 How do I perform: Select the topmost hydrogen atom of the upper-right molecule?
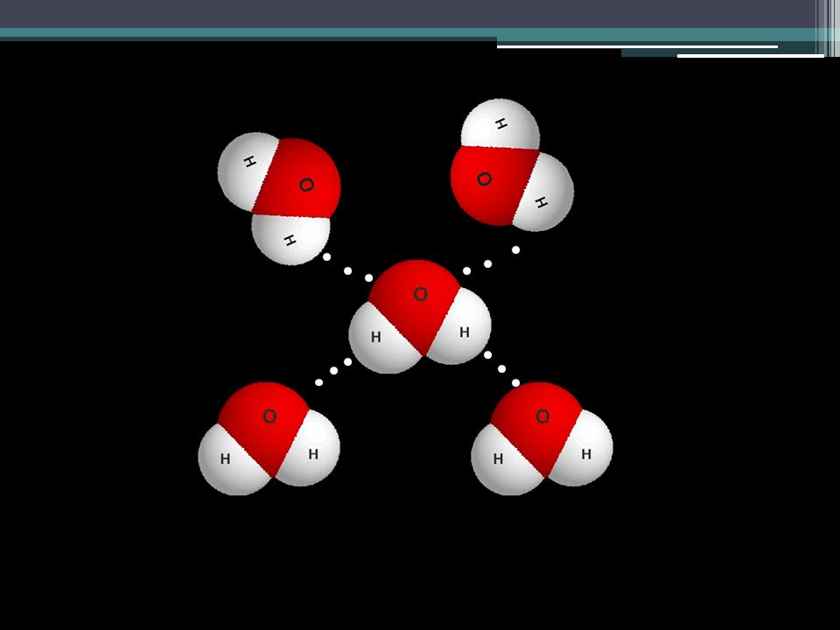point(500,123)
